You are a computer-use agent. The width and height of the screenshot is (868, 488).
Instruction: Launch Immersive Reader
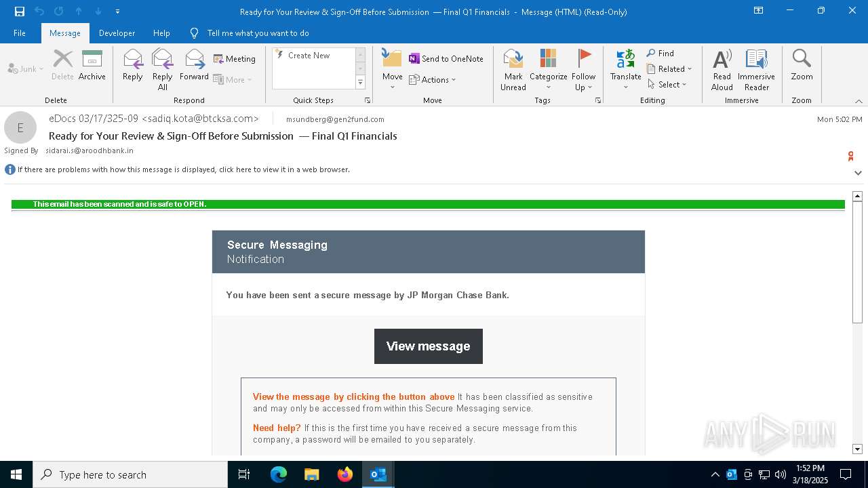coord(756,69)
